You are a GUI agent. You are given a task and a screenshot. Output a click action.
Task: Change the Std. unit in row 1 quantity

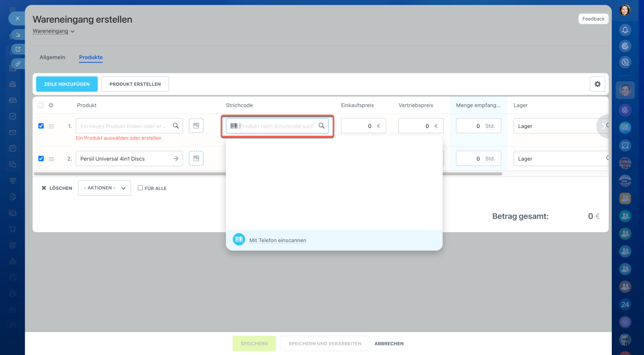490,126
